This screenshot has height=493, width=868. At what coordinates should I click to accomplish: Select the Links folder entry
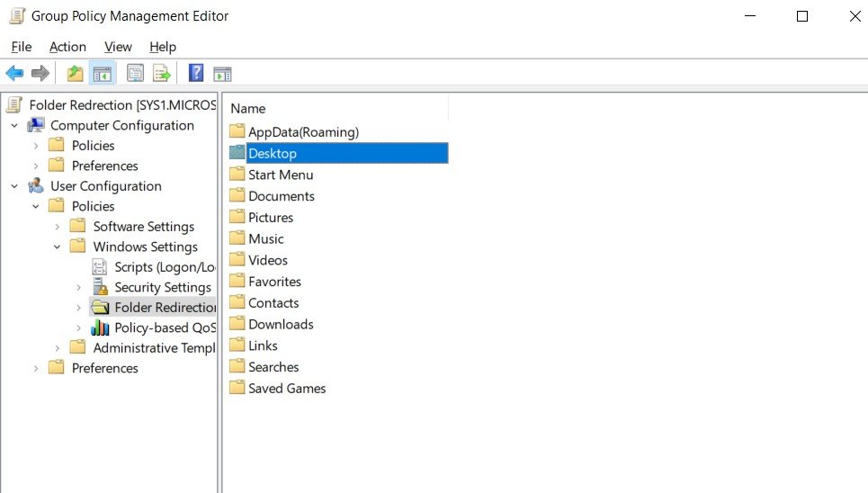coord(263,345)
